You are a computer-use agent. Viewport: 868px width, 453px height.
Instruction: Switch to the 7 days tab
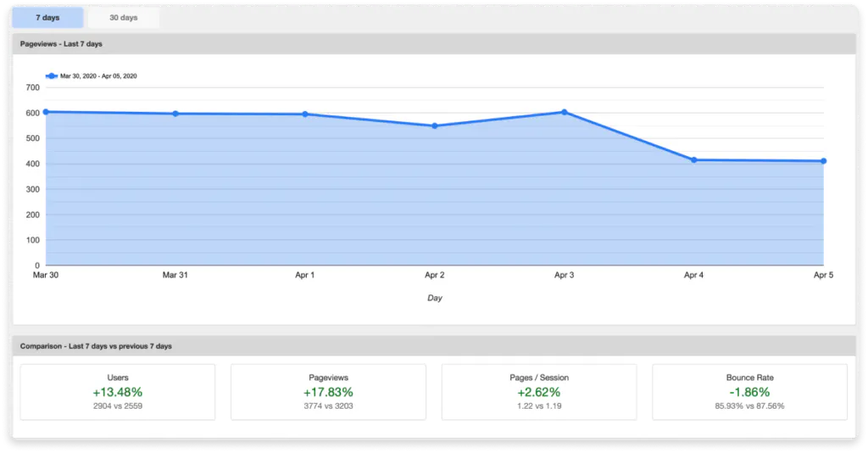47,18
